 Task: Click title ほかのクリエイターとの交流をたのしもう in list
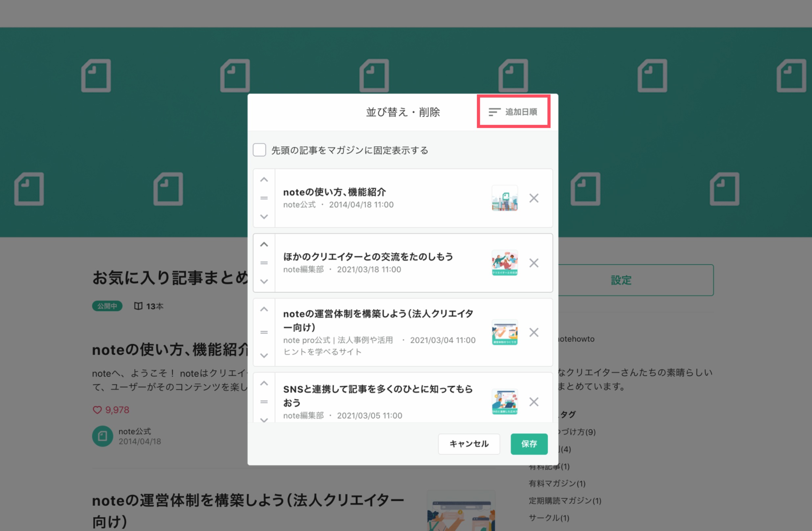(368, 256)
